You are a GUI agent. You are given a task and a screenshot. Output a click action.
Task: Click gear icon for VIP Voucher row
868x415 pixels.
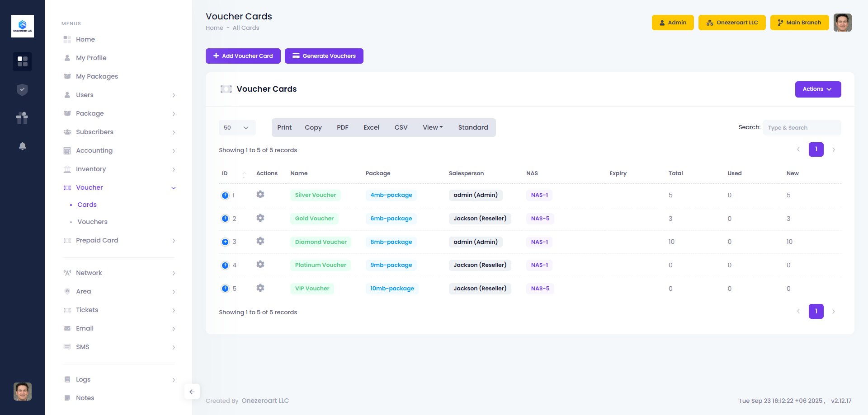(x=260, y=288)
